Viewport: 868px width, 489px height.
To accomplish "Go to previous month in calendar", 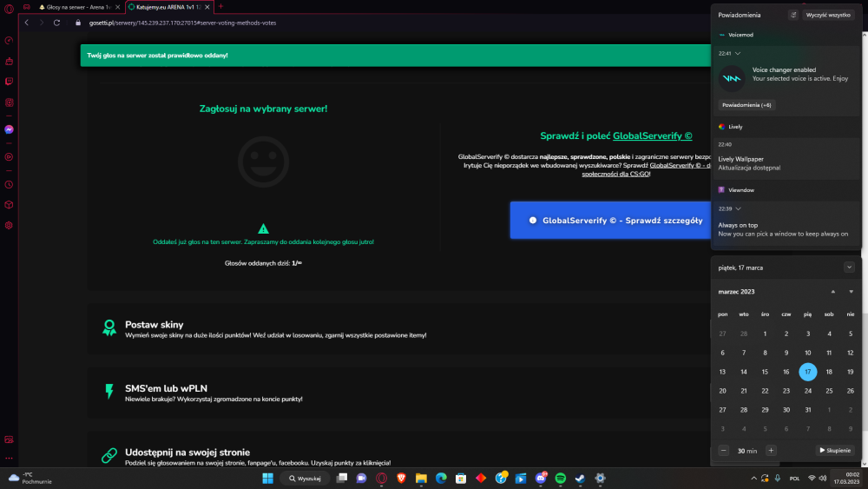I will [833, 292].
